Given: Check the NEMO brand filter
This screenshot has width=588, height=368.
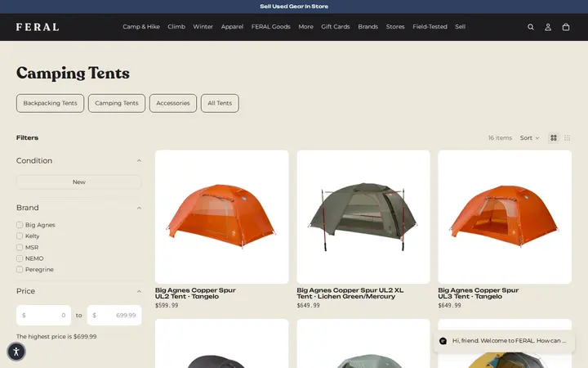Looking at the screenshot, I should coord(20,258).
